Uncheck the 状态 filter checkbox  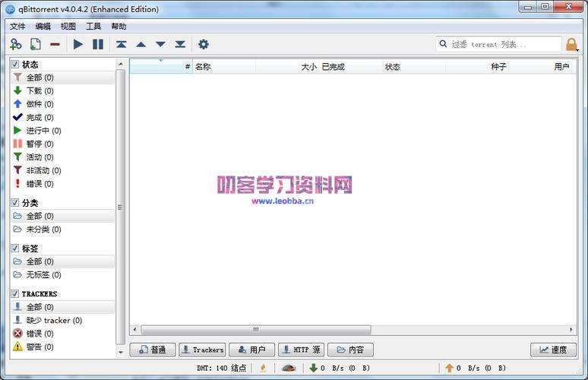tap(15, 65)
